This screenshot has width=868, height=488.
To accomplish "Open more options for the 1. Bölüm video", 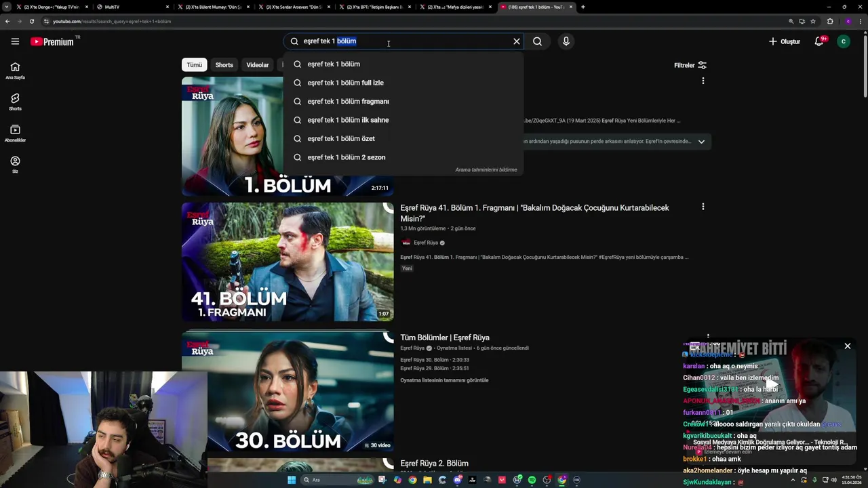I will click(x=703, y=81).
